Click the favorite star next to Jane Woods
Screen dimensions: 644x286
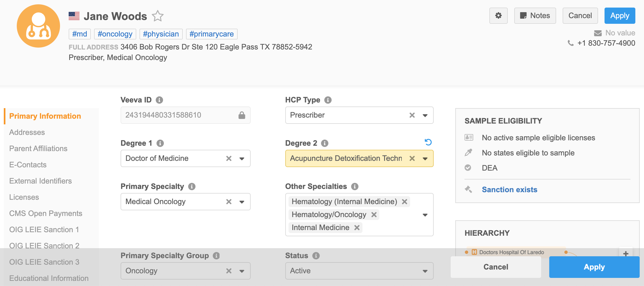click(x=158, y=16)
